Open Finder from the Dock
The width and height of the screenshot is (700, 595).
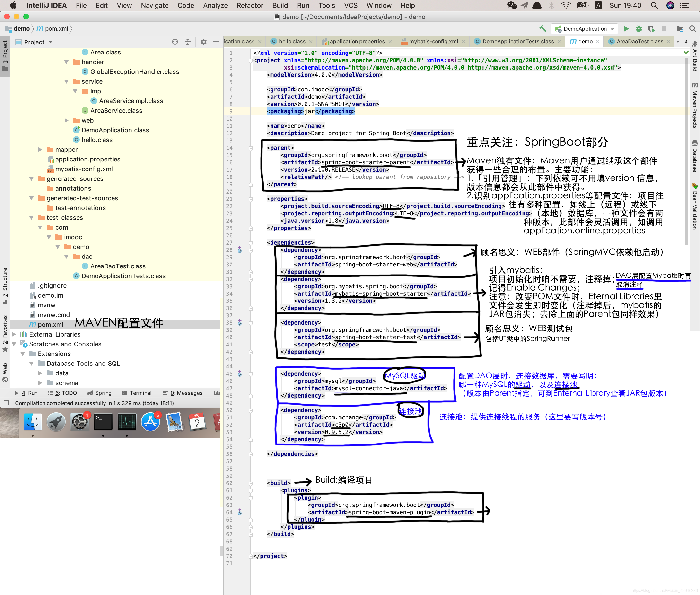pyautogui.click(x=33, y=422)
